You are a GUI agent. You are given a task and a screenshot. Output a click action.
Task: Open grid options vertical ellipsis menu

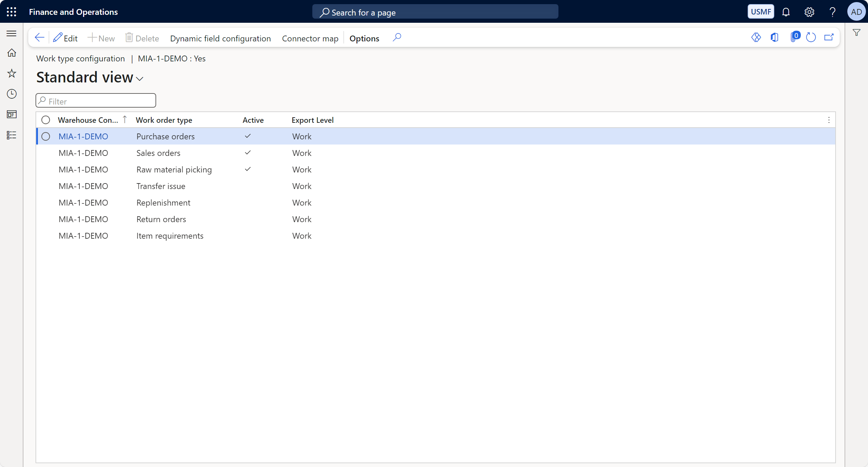coord(829,120)
